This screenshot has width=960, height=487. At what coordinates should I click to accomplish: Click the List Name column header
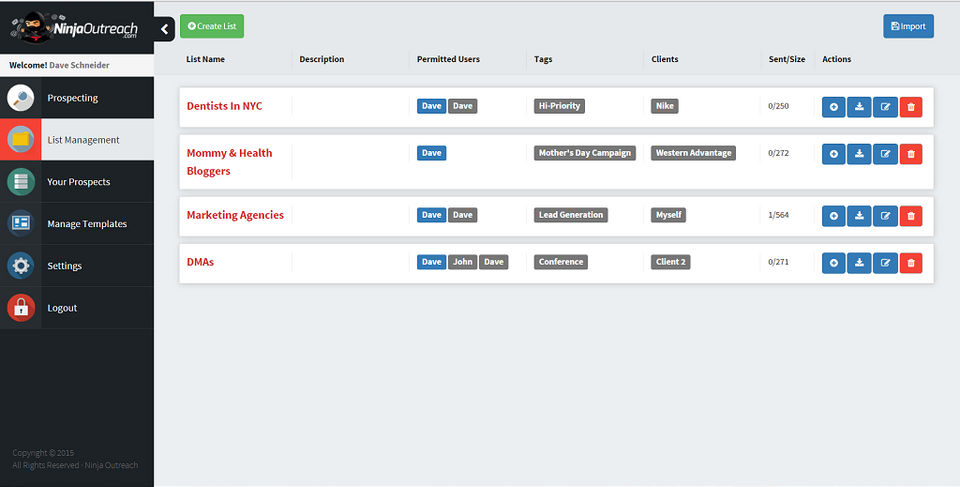click(205, 59)
